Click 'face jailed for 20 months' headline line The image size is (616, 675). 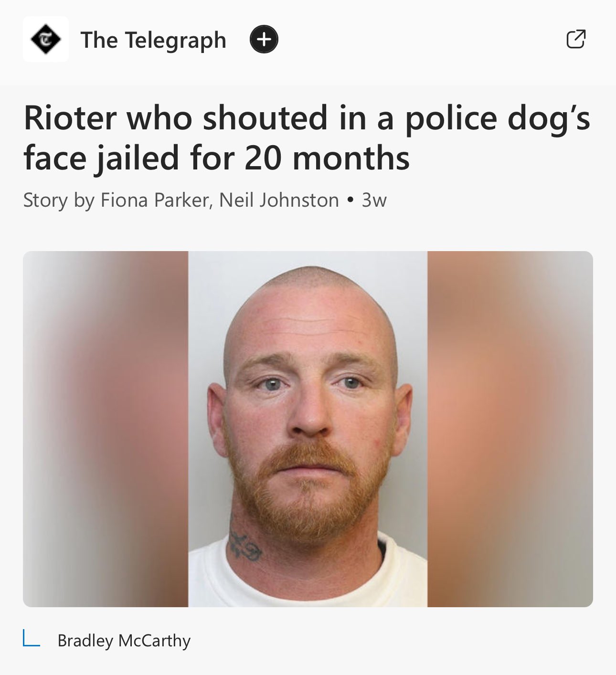tap(217, 158)
